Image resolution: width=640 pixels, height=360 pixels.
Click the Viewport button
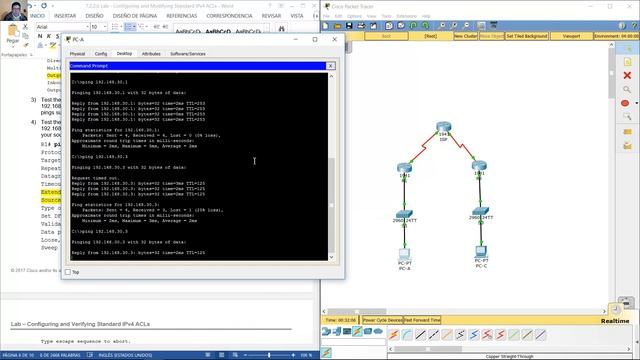571,36
